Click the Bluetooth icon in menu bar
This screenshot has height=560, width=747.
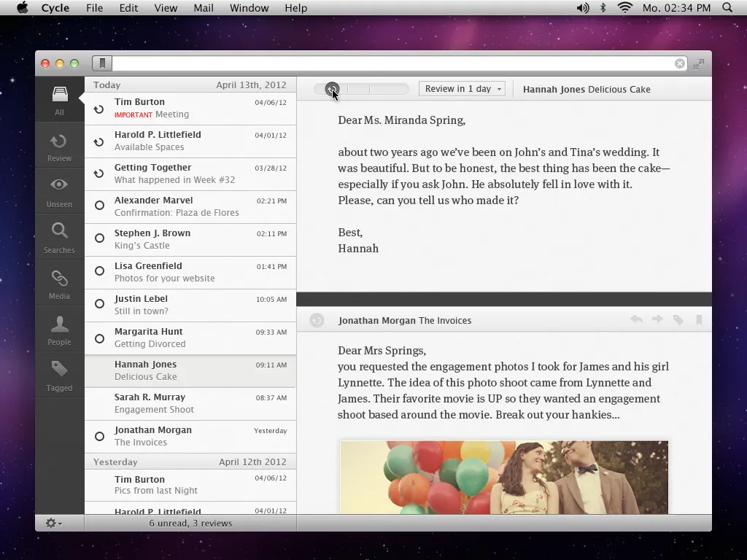603,7
